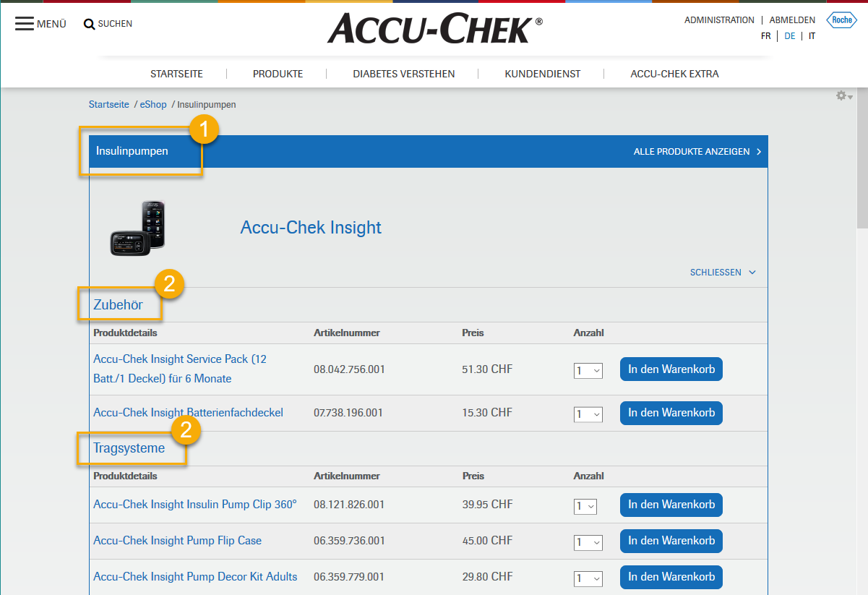Open quantity dropdown for Pump Clip 360°
Image resolution: width=868 pixels, height=595 pixels.
click(585, 506)
